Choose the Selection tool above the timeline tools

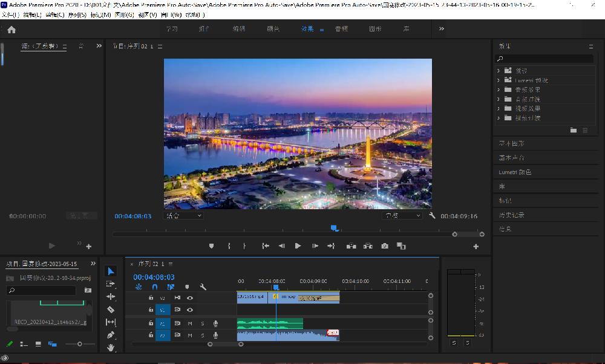111,270
